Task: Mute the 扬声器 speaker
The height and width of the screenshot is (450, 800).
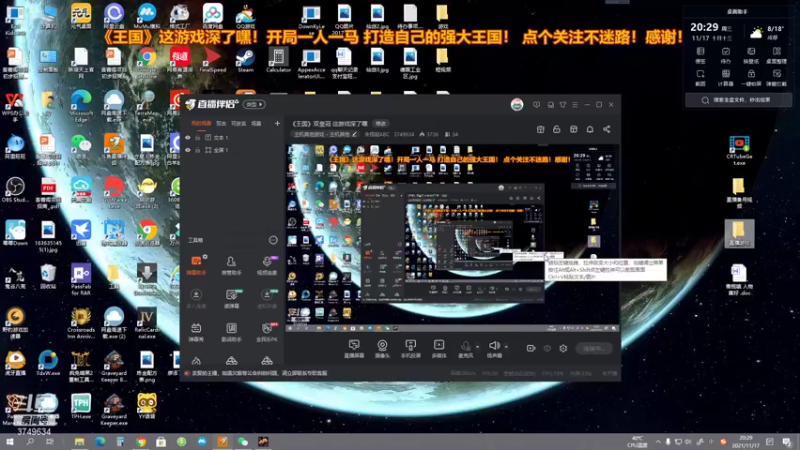Action: click(494, 348)
